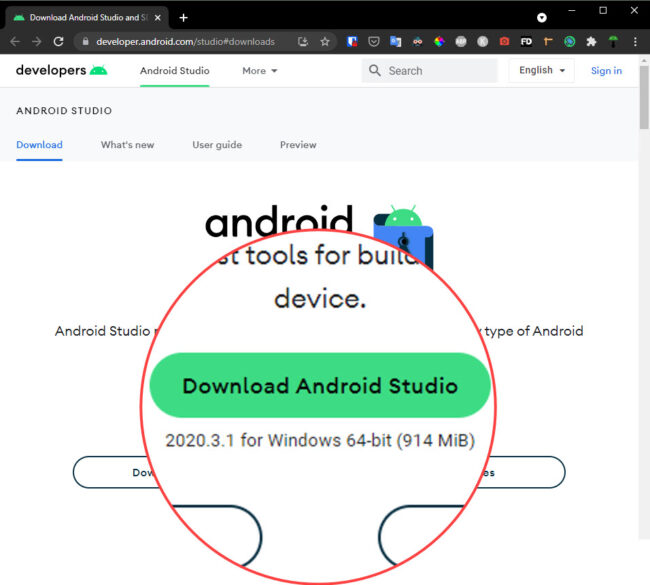Image resolution: width=650 pixels, height=585 pixels.
Task: Click the gray K extension icon
Action: pos(482,41)
